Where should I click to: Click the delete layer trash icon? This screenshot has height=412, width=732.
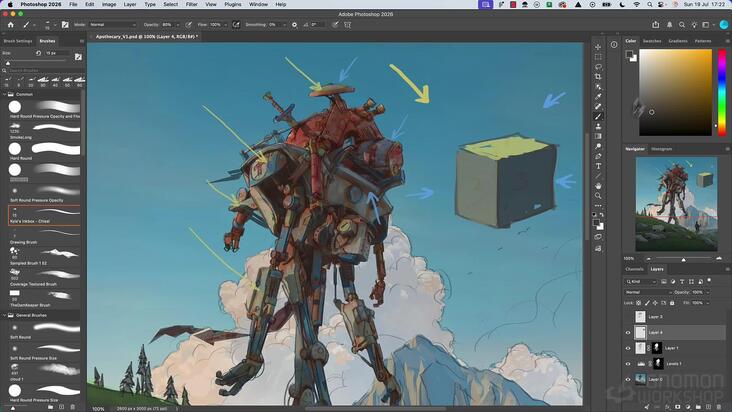click(x=718, y=407)
